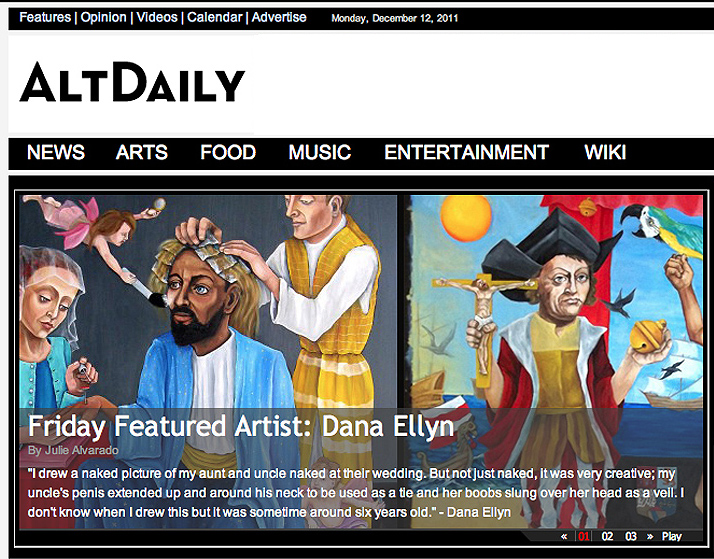The image size is (714, 559).
Task: View the Calendar page
Action: point(214,17)
